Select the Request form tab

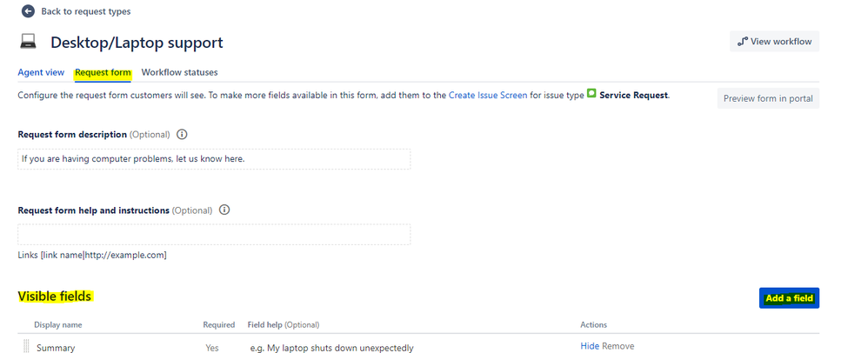tap(103, 72)
